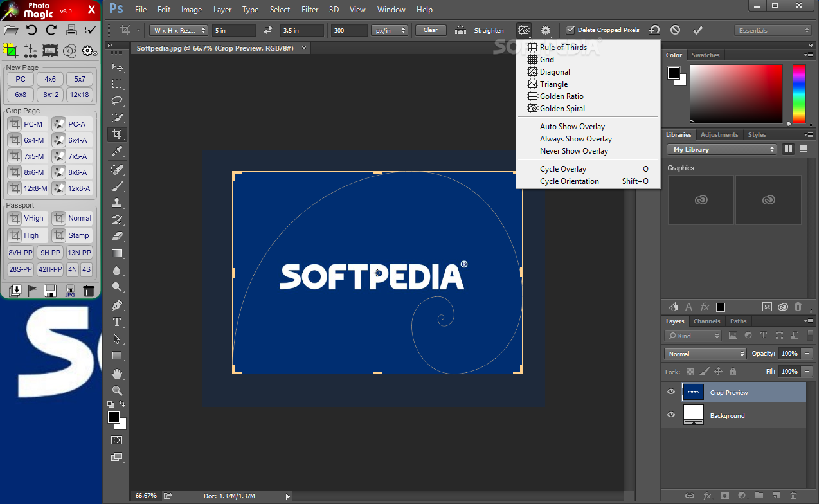Select the Eraser tool
The image size is (819, 504).
click(117, 237)
